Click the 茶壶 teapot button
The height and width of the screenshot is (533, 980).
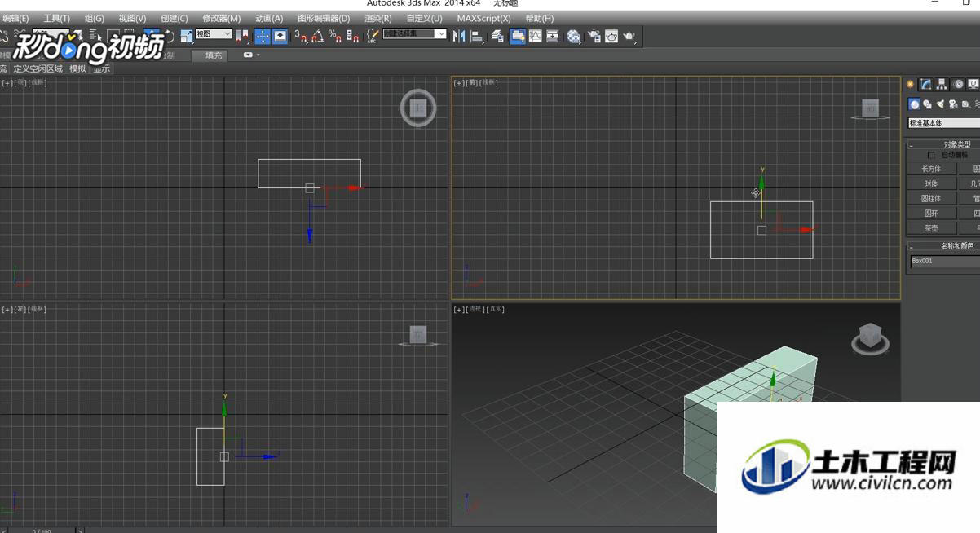coord(930,228)
